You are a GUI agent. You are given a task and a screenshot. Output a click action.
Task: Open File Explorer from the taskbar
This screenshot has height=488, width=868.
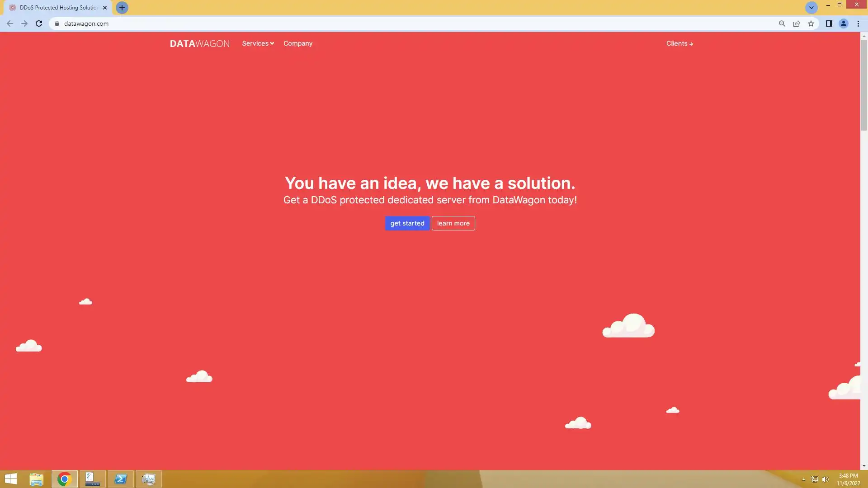click(x=36, y=479)
